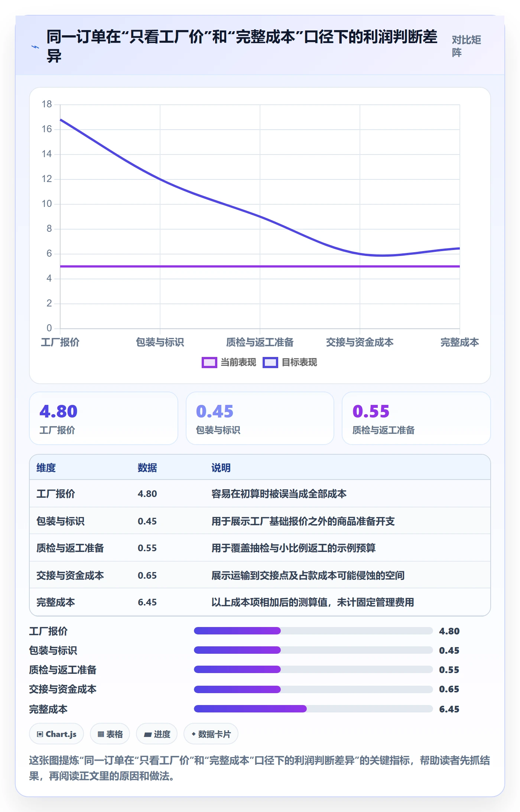Image resolution: width=520 pixels, height=812 pixels.
Task: Open the 0.45 包装与标识 data card
Action: 260,418
